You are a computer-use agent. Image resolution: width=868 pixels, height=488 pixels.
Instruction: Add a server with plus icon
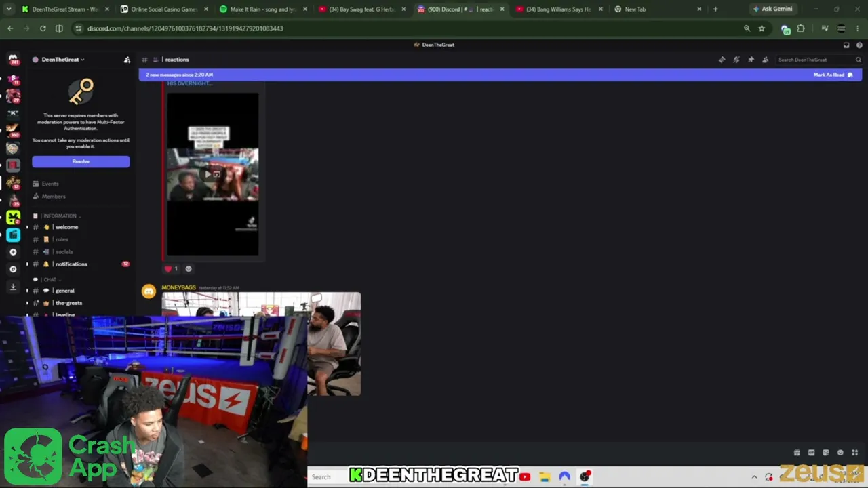coord(13,252)
